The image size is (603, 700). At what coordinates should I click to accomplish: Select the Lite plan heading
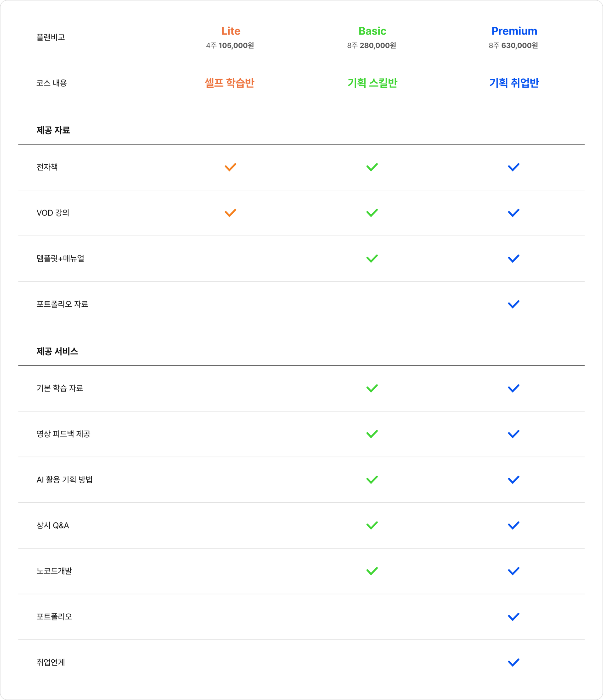click(231, 31)
